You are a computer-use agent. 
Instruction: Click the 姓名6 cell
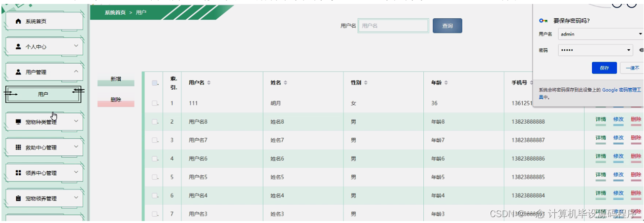point(277,159)
